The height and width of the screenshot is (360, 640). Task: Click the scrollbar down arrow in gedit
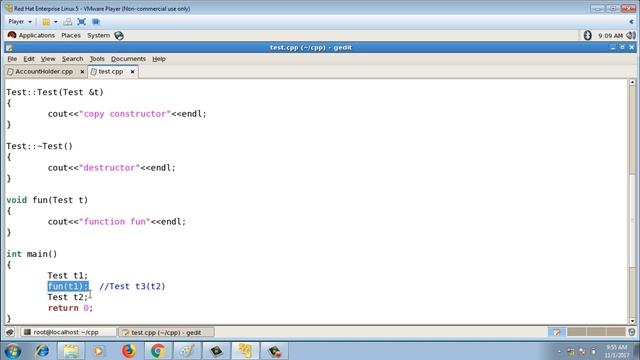point(632,321)
